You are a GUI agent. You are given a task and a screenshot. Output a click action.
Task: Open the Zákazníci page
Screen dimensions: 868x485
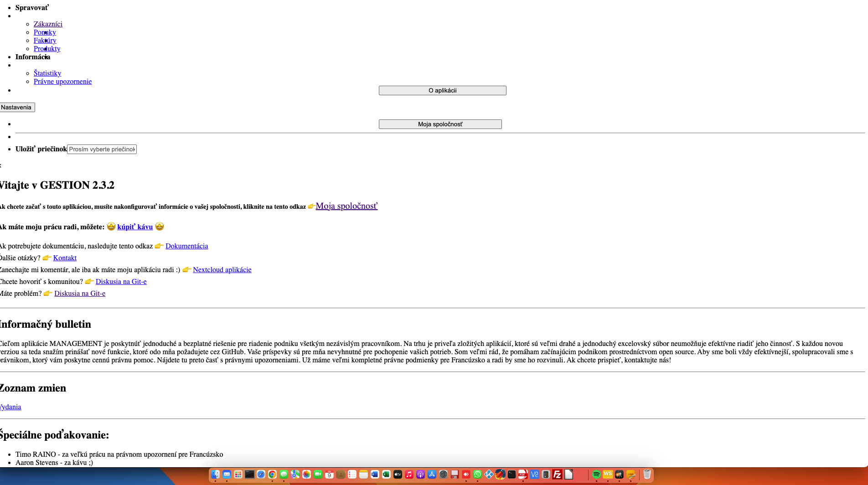click(48, 24)
